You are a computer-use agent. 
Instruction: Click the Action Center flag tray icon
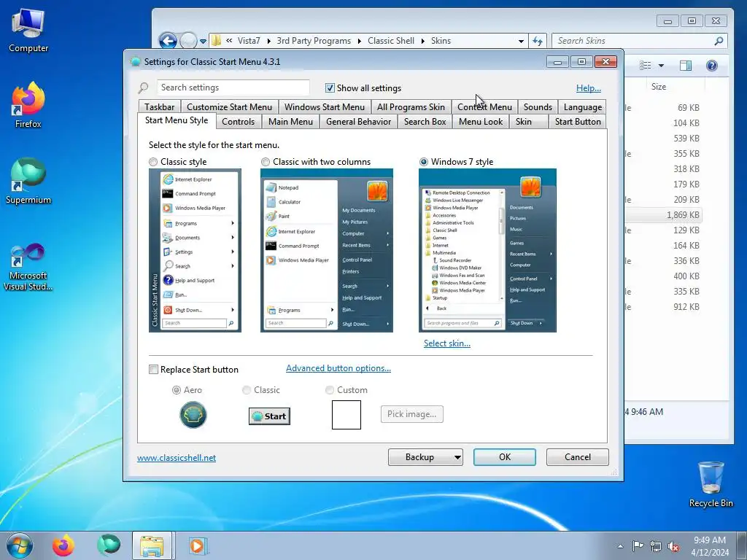[638, 545]
